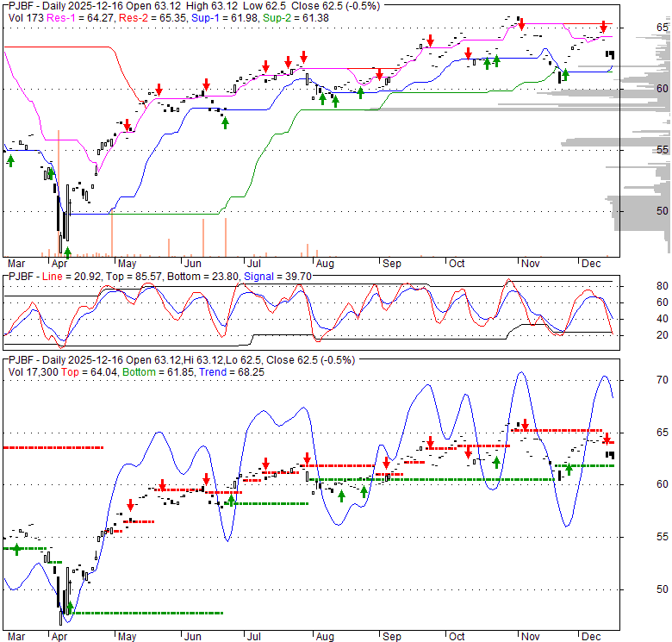Screen dimensions: 672x642
Task: Click the red down arrow in early May, bottom chart
Action: point(130,505)
